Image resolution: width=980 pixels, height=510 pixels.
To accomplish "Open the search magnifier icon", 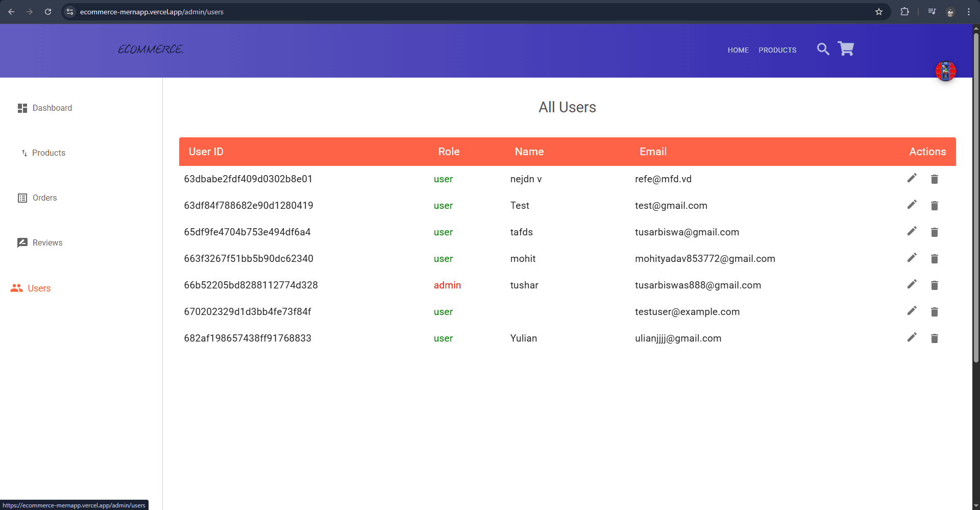I will pos(823,49).
